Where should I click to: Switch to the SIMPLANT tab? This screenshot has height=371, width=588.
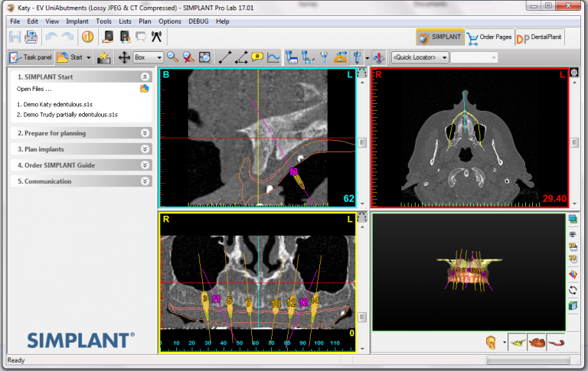click(x=440, y=37)
